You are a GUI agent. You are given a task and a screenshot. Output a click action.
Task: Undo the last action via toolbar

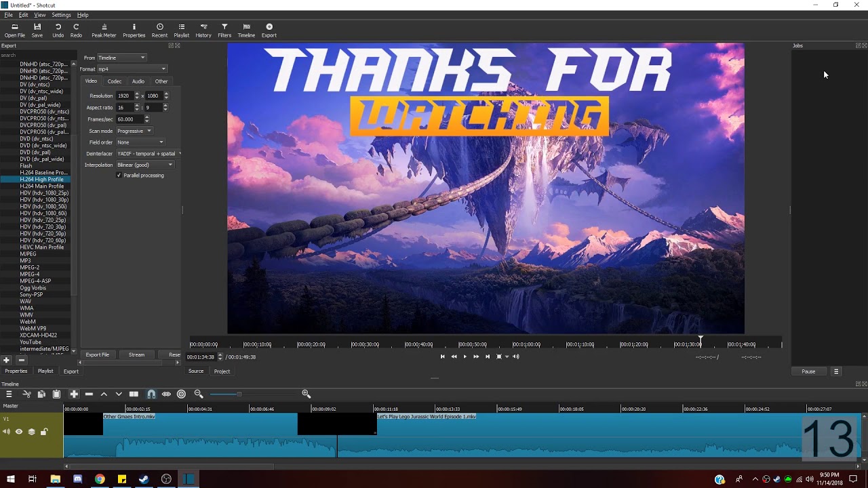[x=58, y=30]
